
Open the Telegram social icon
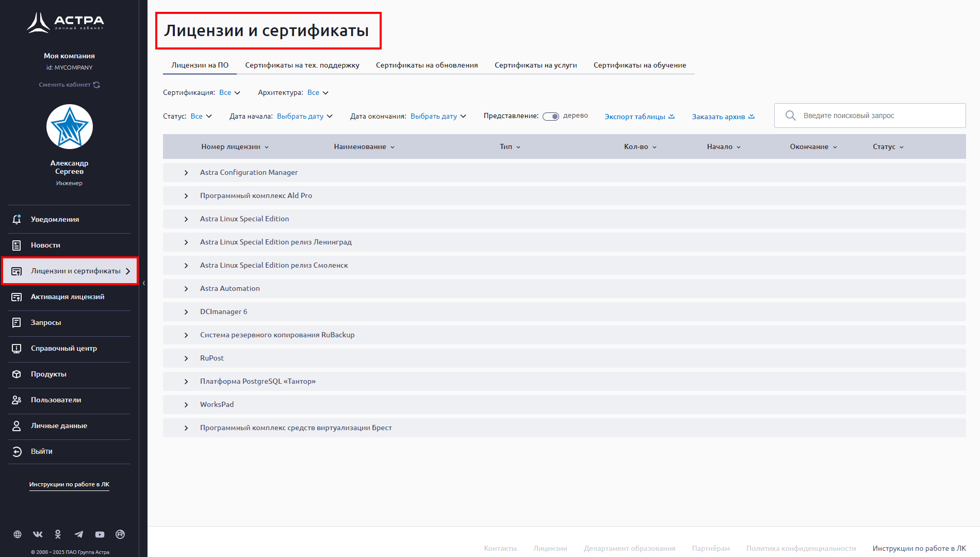[x=78, y=534]
